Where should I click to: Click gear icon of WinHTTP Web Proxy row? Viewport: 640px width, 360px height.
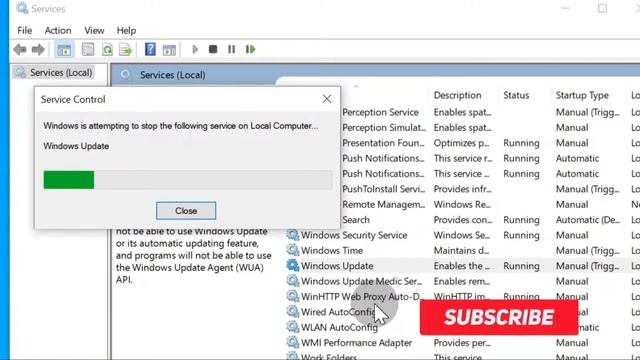(293, 296)
